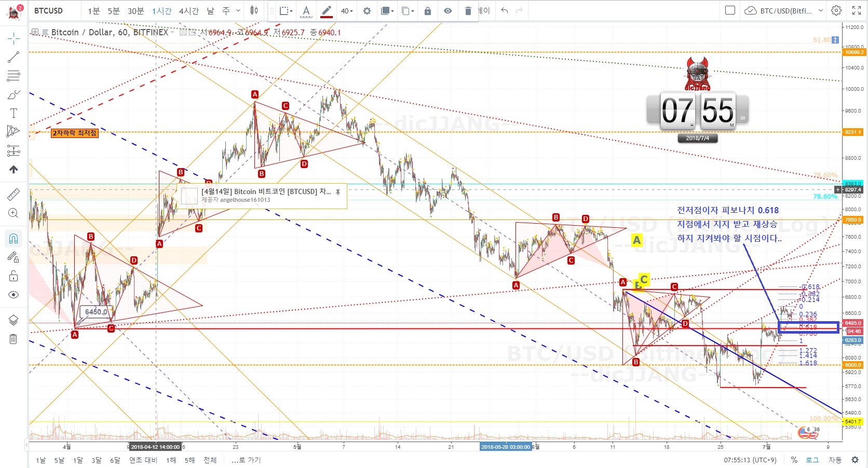This screenshot has height=468, width=868.
Task: Select the crosshair cursor tool
Action: 13,38
